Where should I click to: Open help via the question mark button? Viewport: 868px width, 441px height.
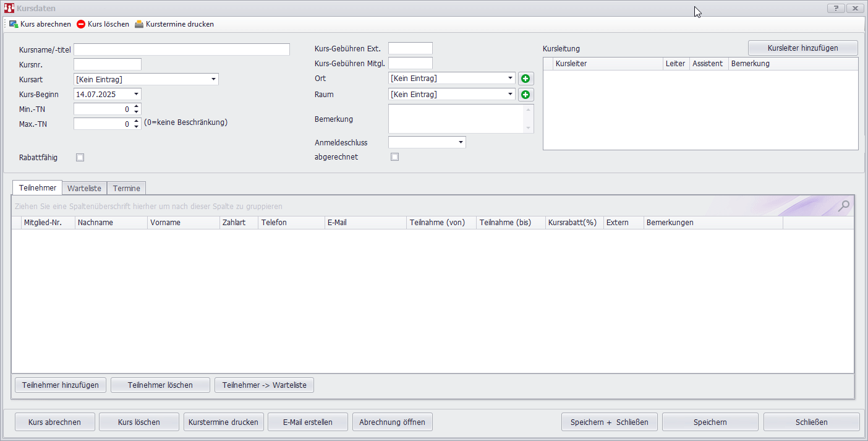[836, 8]
